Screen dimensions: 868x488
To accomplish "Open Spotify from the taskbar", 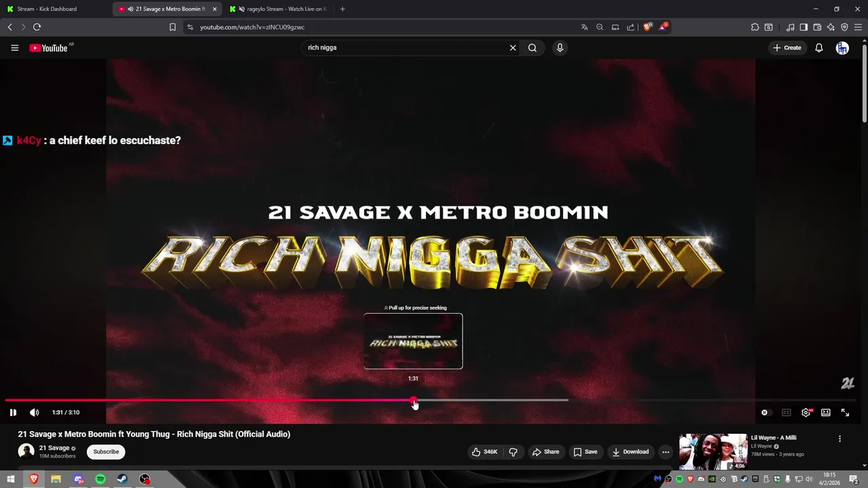I will click(x=100, y=479).
